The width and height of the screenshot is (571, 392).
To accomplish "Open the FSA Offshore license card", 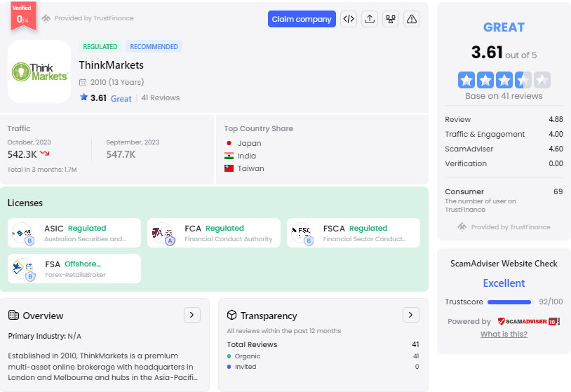I will [x=74, y=269].
